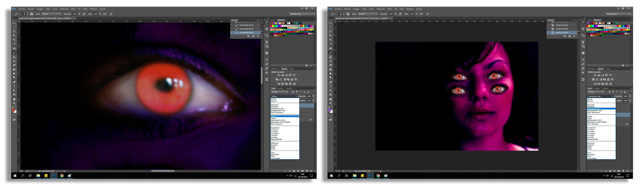Select the Paint Bucket tool in right window
This screenshot has height=190, width=644.
pyautogui.click(x=331, y=69)
